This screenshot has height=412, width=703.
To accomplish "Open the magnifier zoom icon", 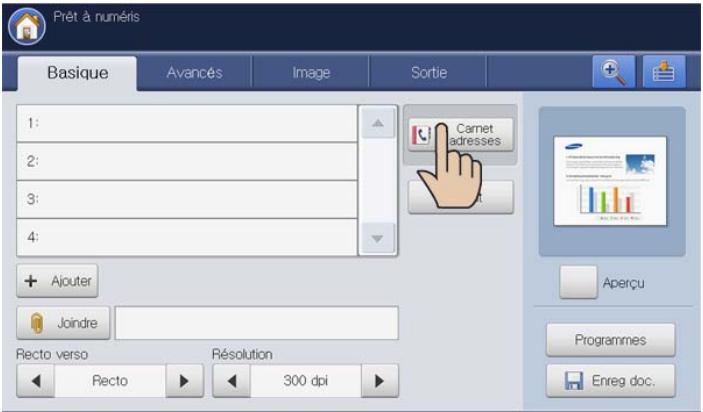I will tap(613, 72).
